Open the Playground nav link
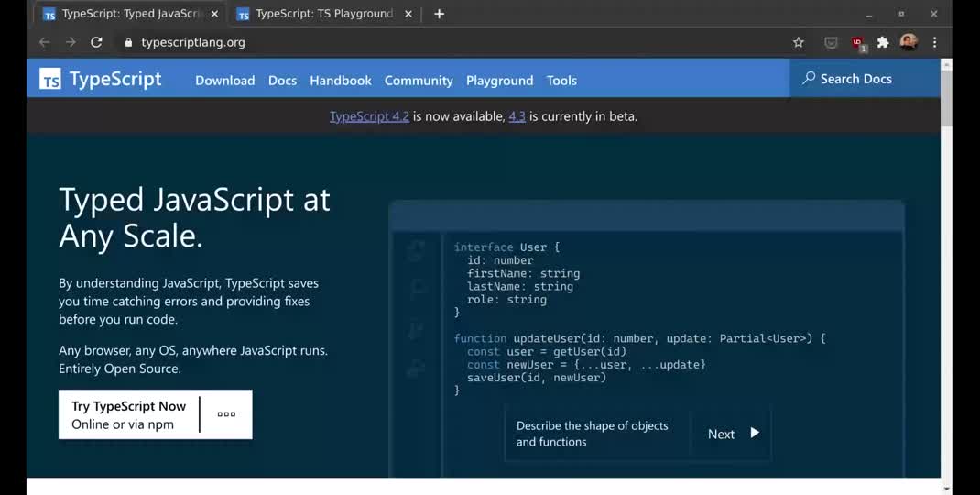This screenshot has height=495, width=980. (499, 80)
